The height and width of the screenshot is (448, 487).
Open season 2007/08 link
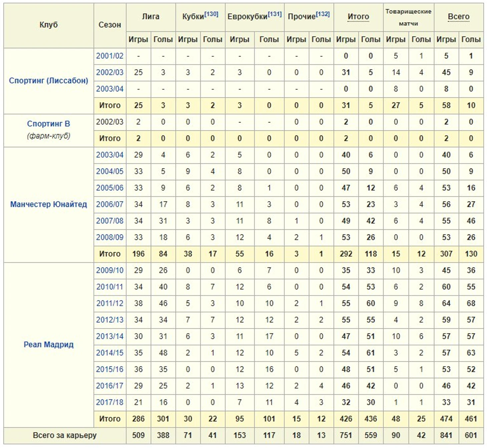(x=110, y=221)
